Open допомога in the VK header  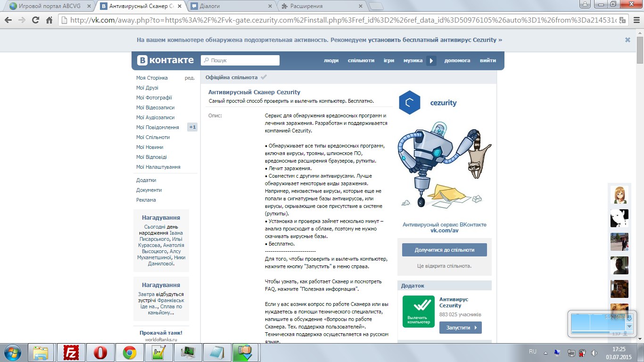[457, 60]
